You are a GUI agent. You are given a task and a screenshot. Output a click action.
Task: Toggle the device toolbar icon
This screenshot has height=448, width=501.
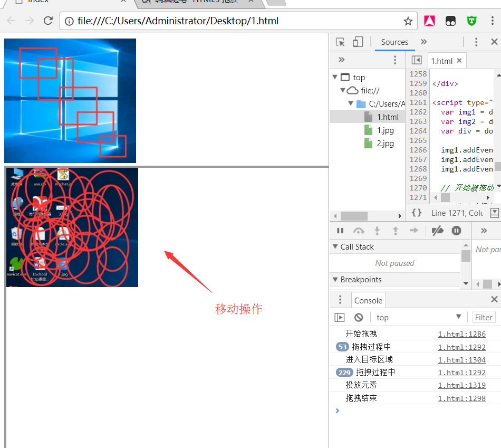[358, 42]
